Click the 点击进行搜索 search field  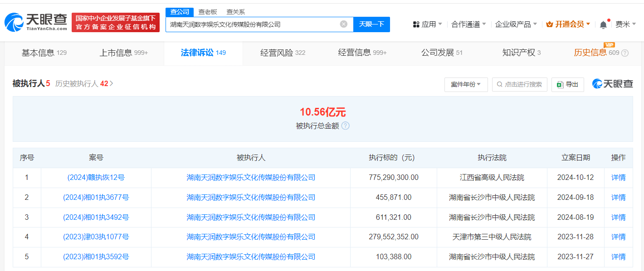(x=520, y=84)
